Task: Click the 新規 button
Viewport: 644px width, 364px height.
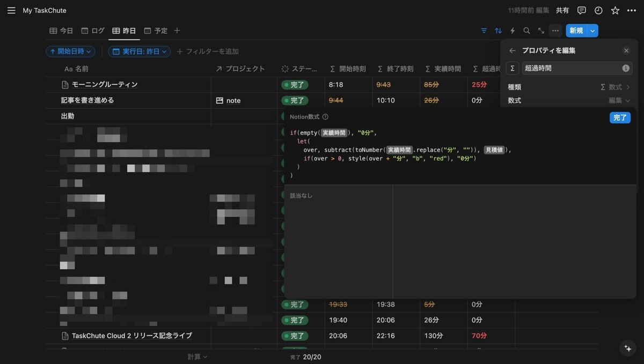Action: point(576,31)
